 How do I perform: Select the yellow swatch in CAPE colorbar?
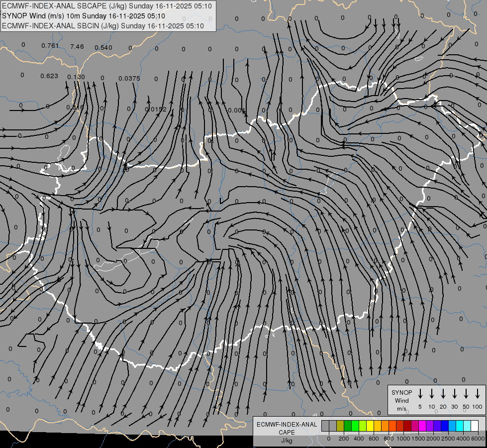pyautogui.click(x=370, y=426)
